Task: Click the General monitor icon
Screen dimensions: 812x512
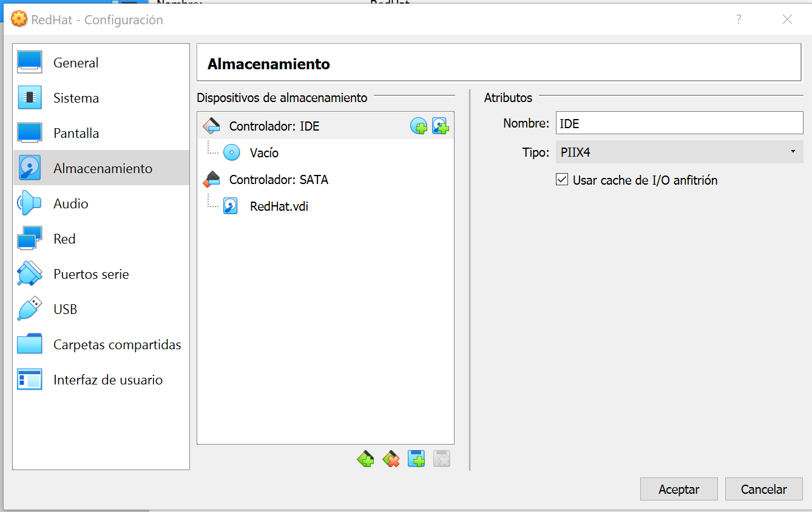Action: click(x=30, y=63)
